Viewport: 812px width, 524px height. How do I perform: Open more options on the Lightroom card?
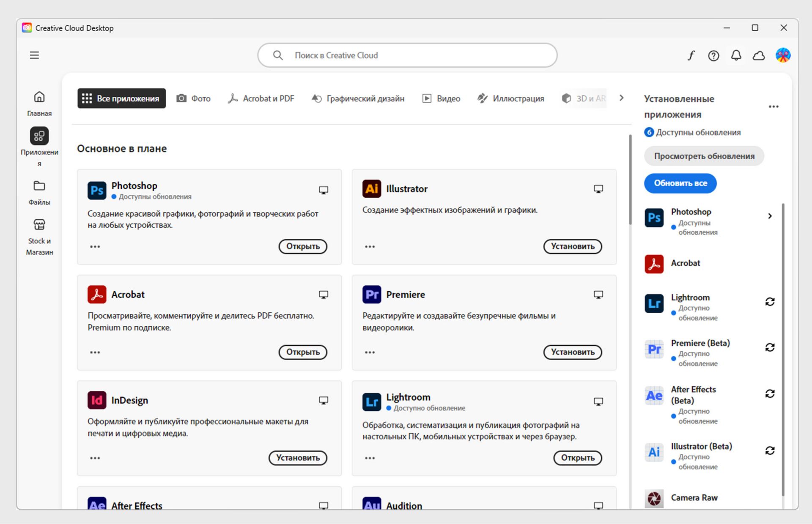click(370, 458)
